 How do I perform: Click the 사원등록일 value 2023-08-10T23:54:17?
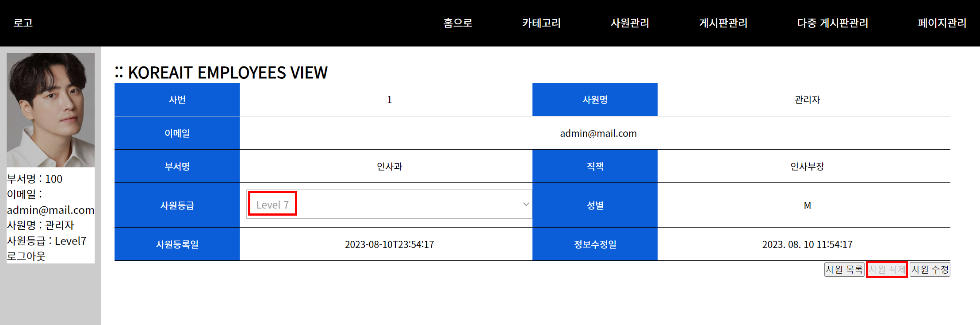point(389,244)
